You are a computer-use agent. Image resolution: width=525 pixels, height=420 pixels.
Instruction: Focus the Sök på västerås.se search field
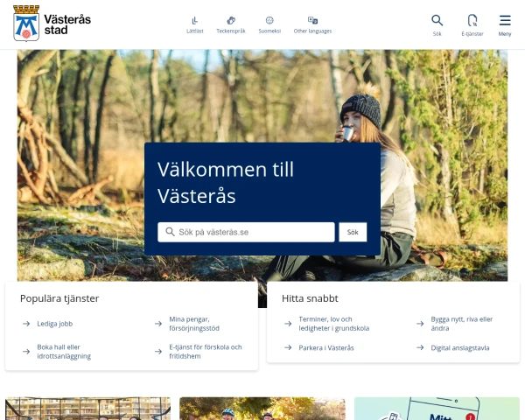point(246,232)
